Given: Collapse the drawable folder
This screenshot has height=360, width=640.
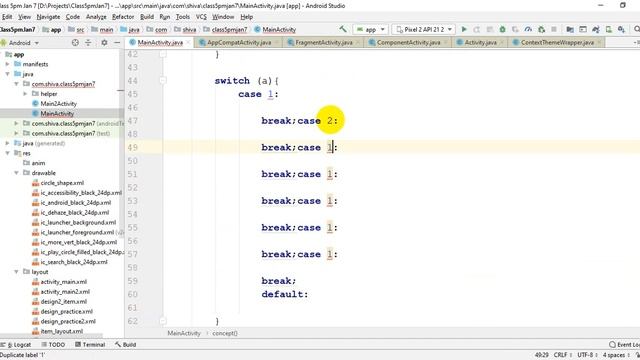Looking at the screenshot, I should coord(16,173).
